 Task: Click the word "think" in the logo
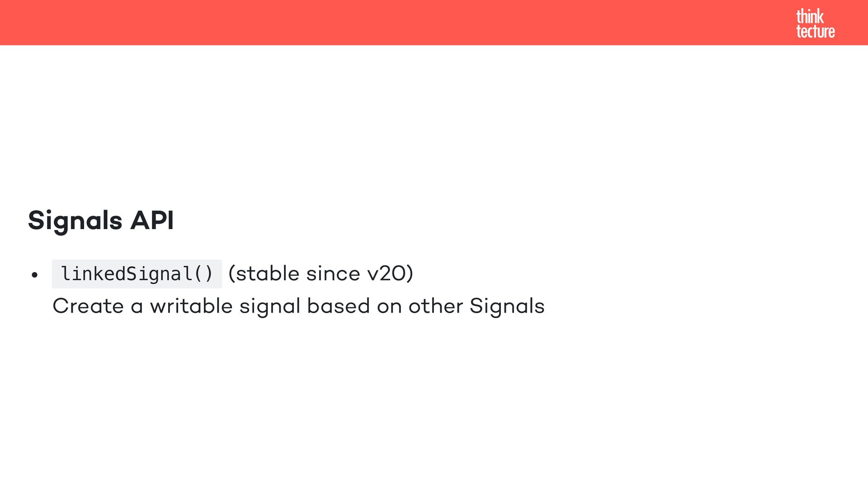[810, 16]
